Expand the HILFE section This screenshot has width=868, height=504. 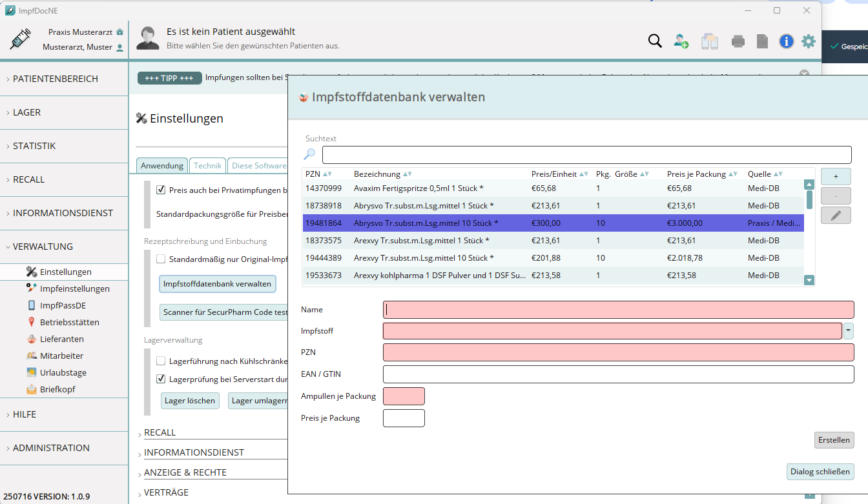(x=64, y=414)
